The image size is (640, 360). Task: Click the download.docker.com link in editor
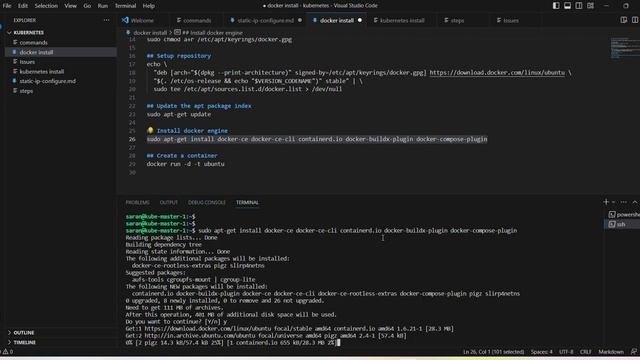pos(497,73)
